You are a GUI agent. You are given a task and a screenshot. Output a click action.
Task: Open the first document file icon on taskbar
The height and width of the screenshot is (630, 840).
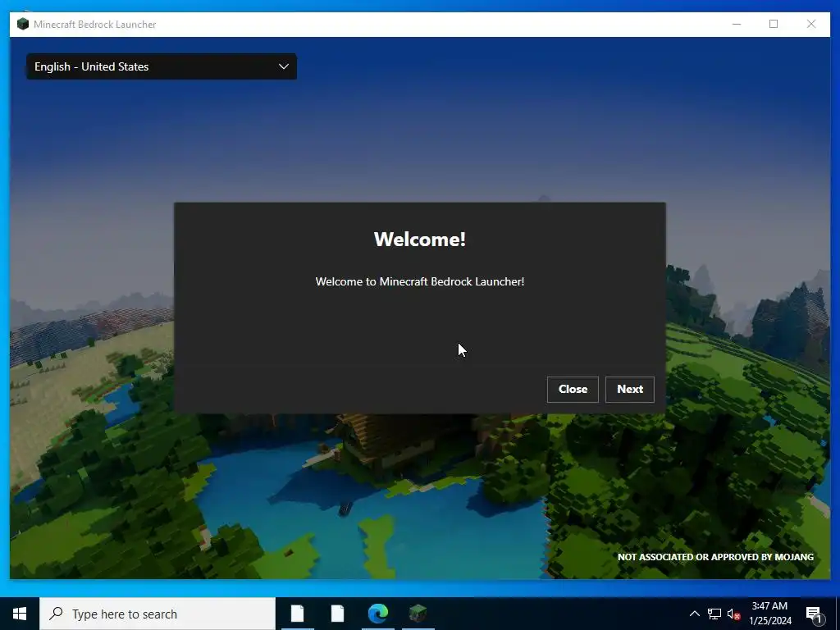pos(297,614)
